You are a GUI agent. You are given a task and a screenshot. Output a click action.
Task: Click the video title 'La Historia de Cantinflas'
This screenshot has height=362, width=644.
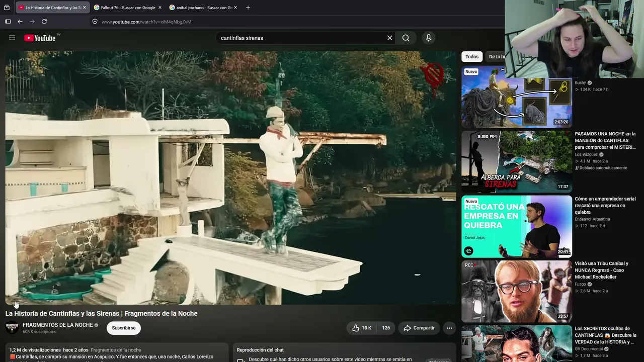coord(102,313)
